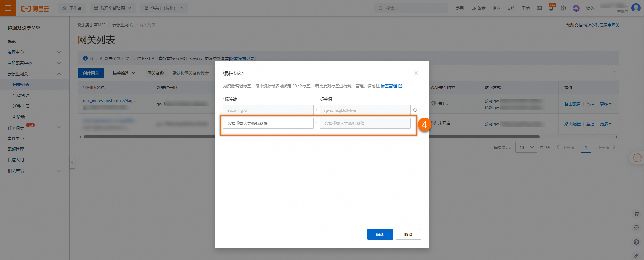
Task: Open the hamburger main menu
Action: pyautogui.click(x=8, y=8)
